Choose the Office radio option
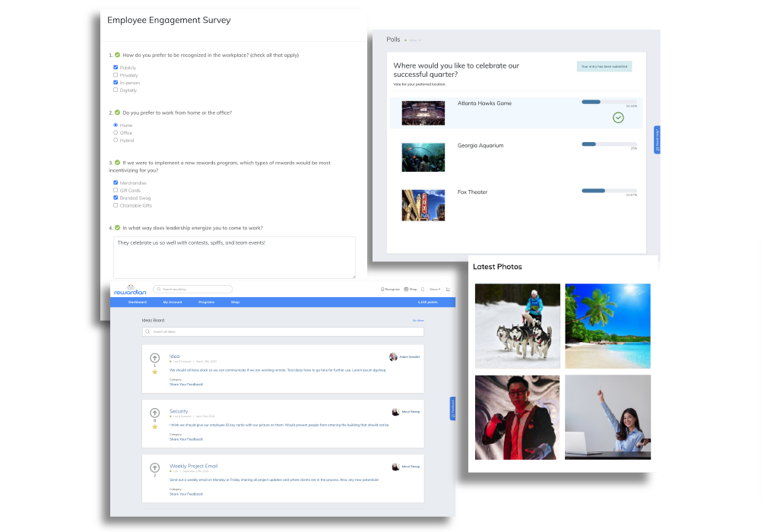 click(116, 133)
